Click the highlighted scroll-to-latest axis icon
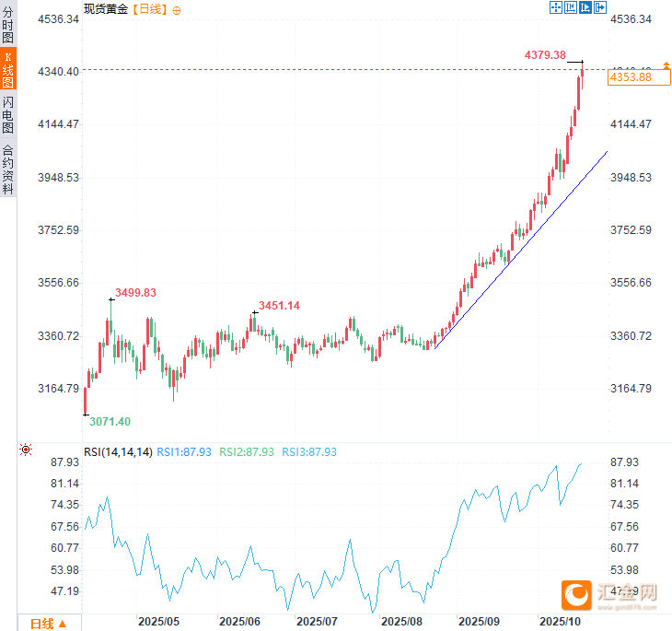Viewport: 672px width, 631px height. 585,8
